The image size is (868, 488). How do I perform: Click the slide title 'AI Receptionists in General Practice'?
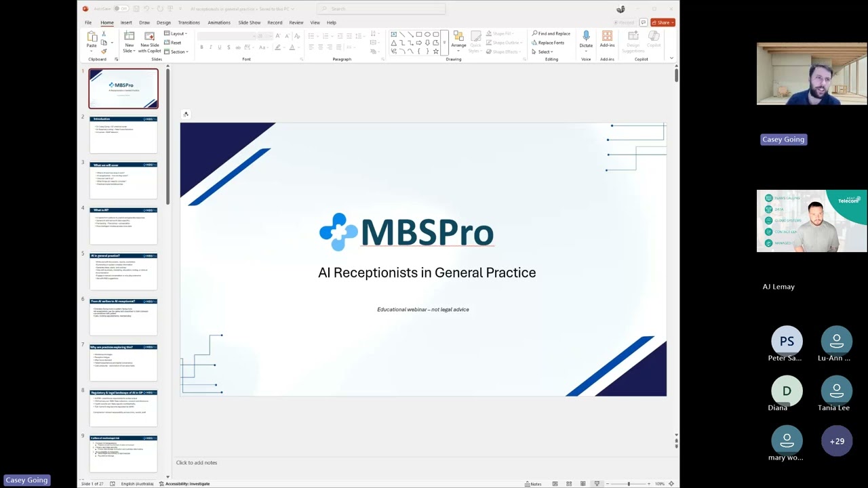click(427, 272)
